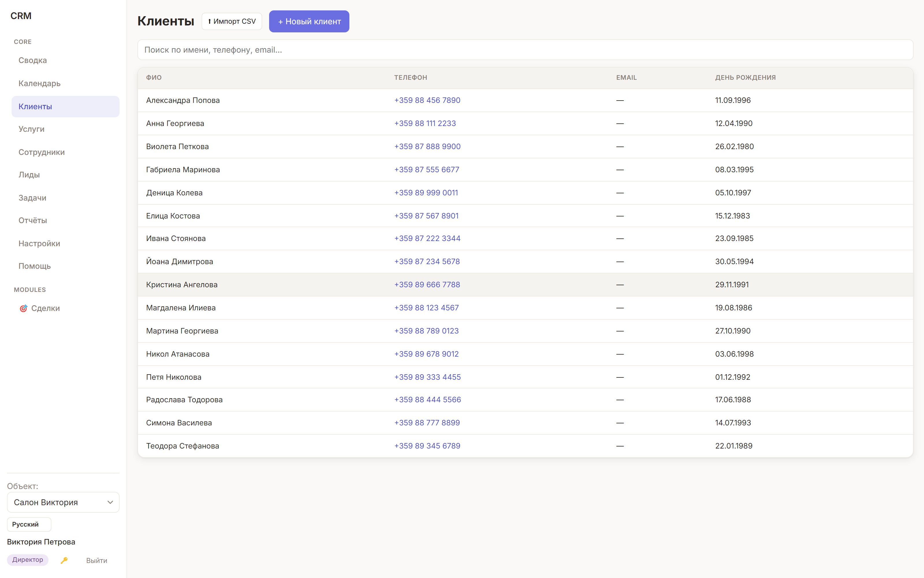Open client Габриела Маринова
The image size is (924, 578).
(x=183, y=169)
